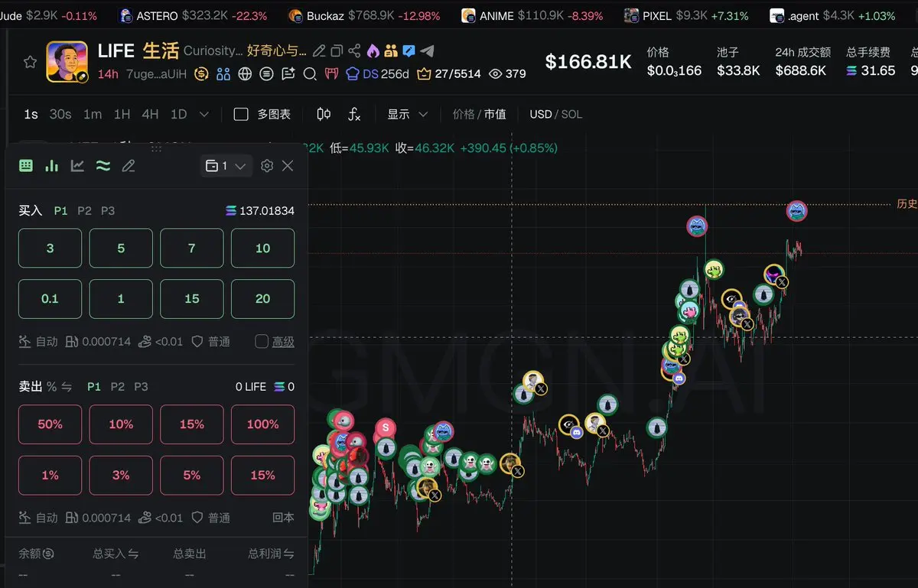Open 自动 slippage setting in buy section
Image resolution: width=918 pixels, height=588 pixels.
(x=38, y=342)
